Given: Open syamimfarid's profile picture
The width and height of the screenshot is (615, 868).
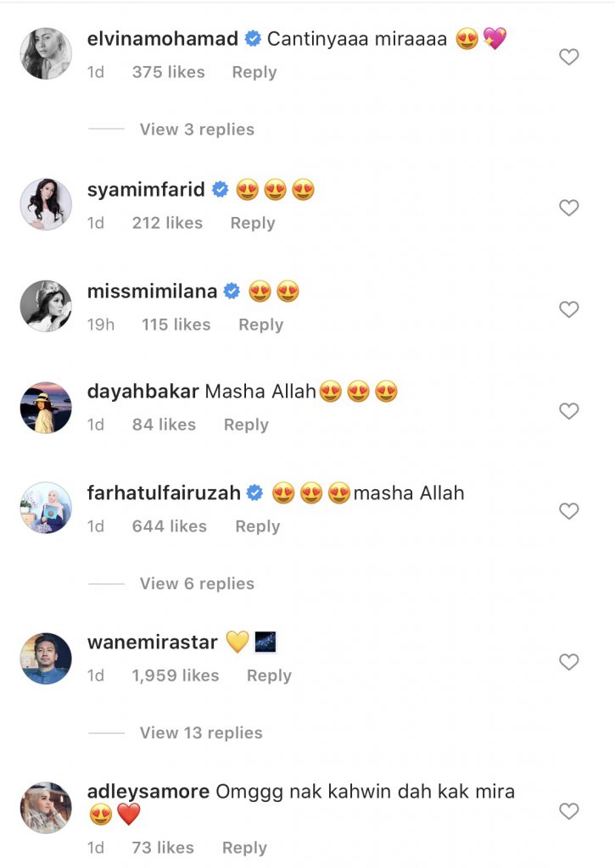Looking at the screenshot, I should [x=46, y=204].
